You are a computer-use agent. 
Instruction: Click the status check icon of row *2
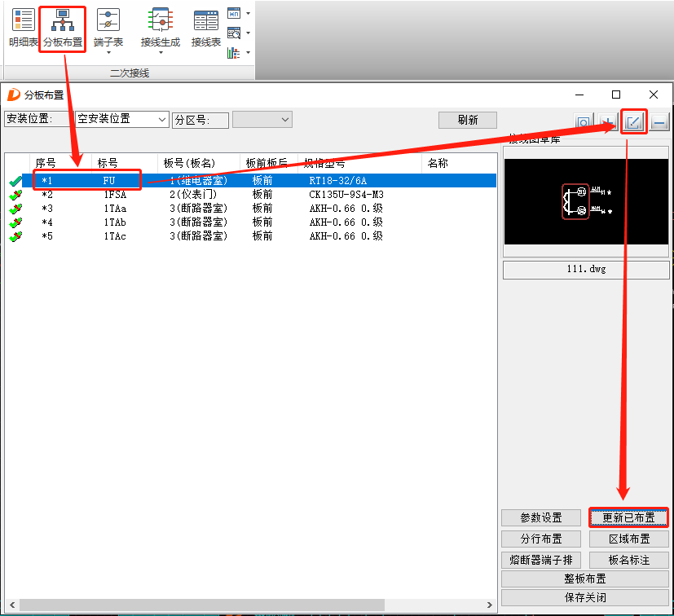15,195
